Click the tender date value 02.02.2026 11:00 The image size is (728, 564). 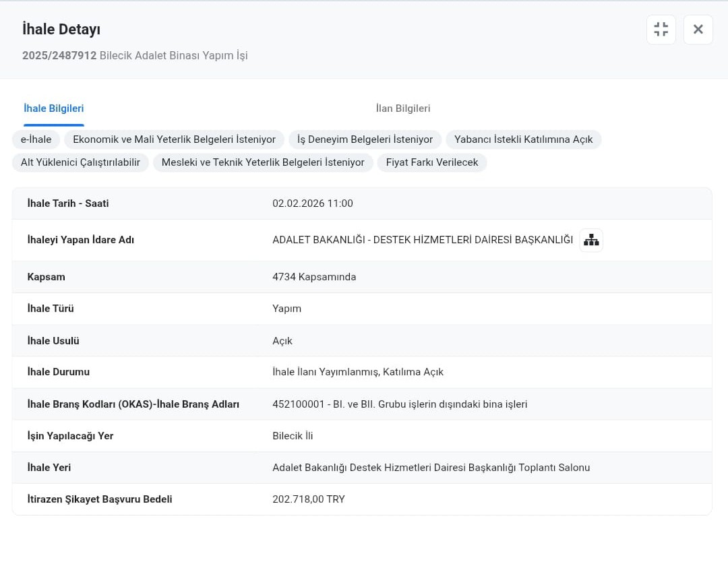(x=312, y=203)
